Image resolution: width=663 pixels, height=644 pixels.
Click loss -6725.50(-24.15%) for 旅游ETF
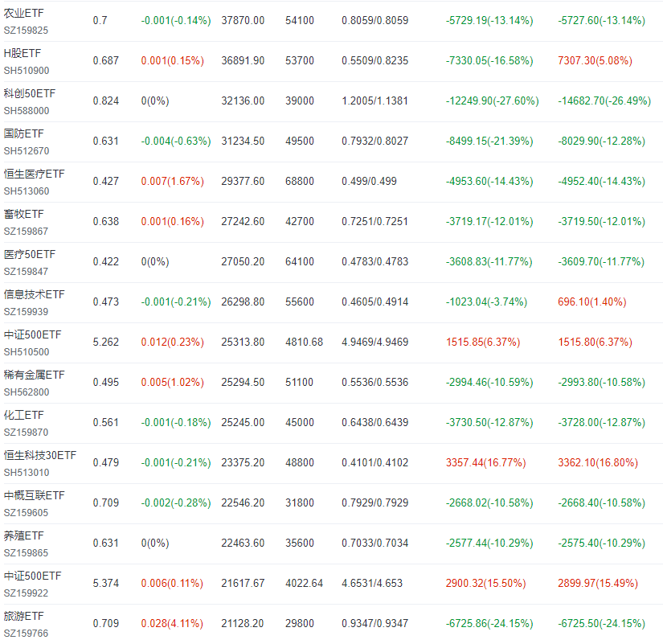(601, 623)
